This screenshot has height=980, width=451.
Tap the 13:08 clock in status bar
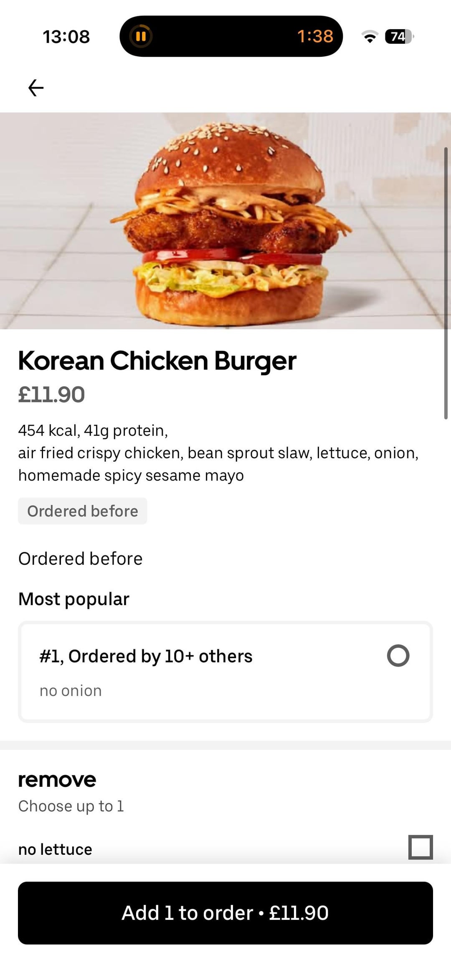point(66,37)
